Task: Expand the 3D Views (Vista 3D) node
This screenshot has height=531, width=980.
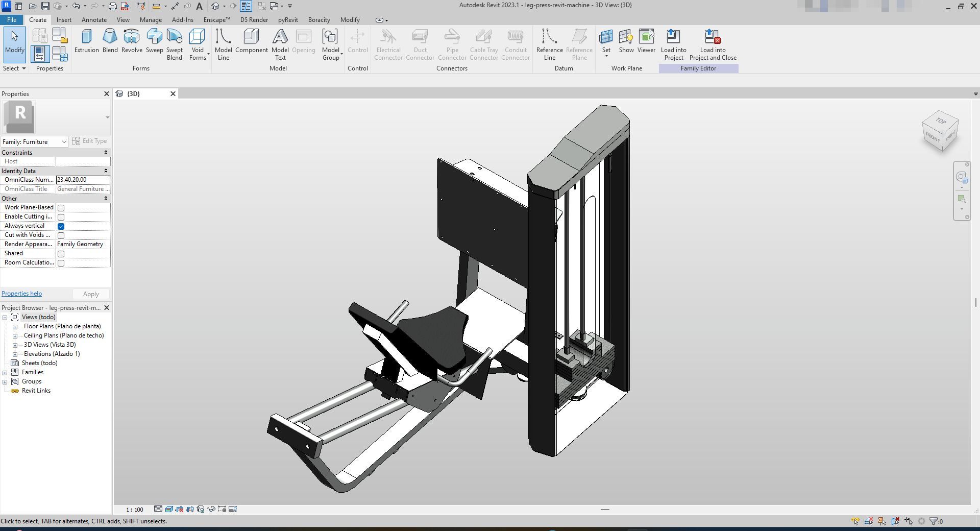Action: click(x=15, y=345)
